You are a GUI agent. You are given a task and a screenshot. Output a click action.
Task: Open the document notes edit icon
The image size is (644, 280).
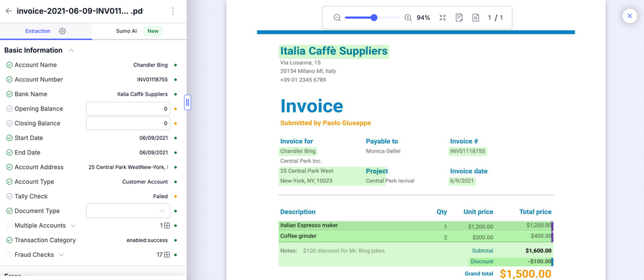coord(459,18)
